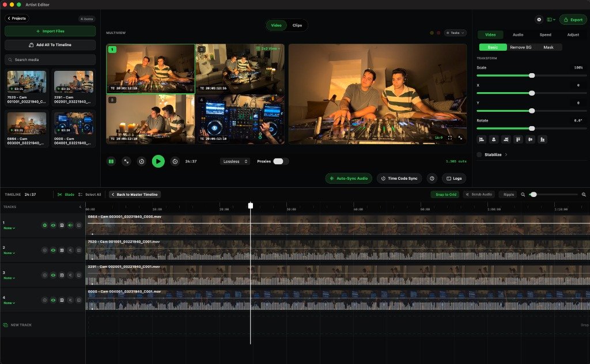
Task: Open track 4 None dropdown
Action: (9, 303)
